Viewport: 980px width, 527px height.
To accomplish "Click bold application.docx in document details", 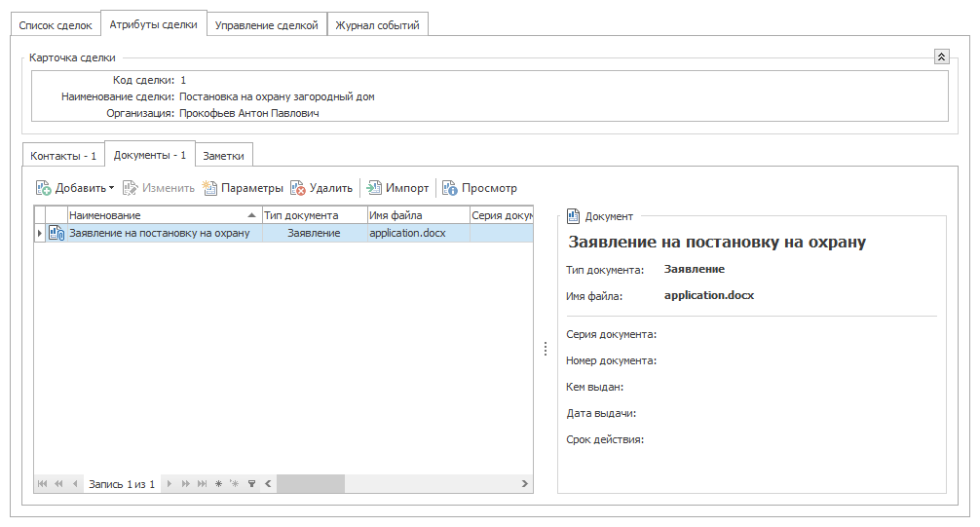I will (x=709, y=296).
